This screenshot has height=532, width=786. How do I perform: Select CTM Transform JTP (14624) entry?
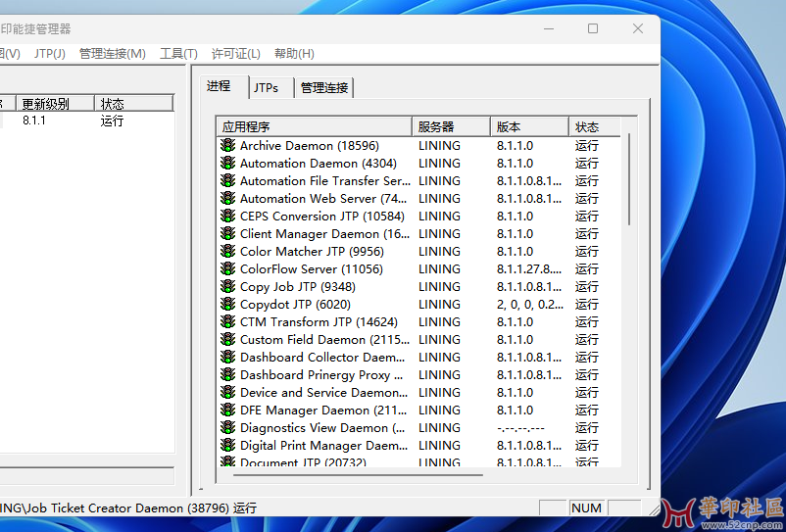[319, 322]
